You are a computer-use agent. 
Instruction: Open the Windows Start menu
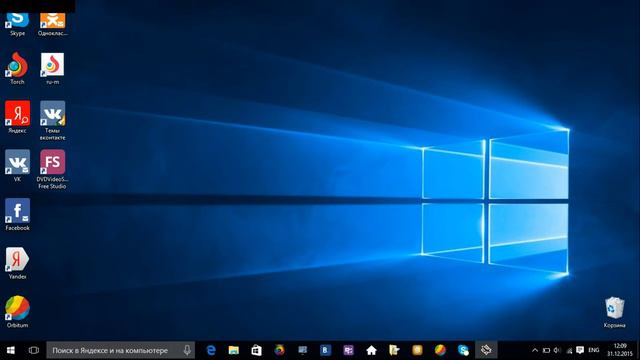(11, 350)
